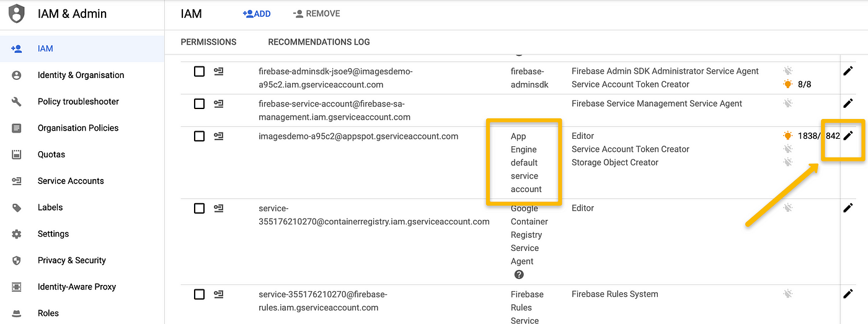The image size is (868, 324).
Task: Check the firebase-service-account row checkbox
Action: [x=199, y=104]
